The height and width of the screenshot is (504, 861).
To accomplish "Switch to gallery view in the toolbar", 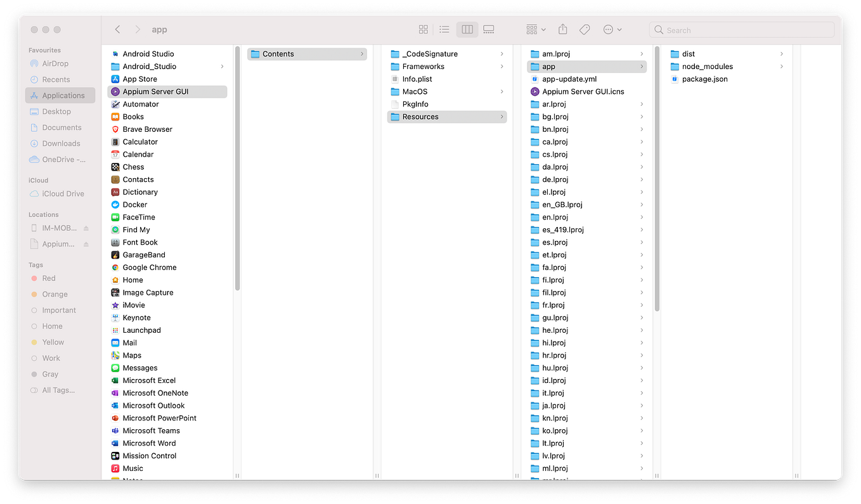I will pyautogui.click(x=488, y=29).
